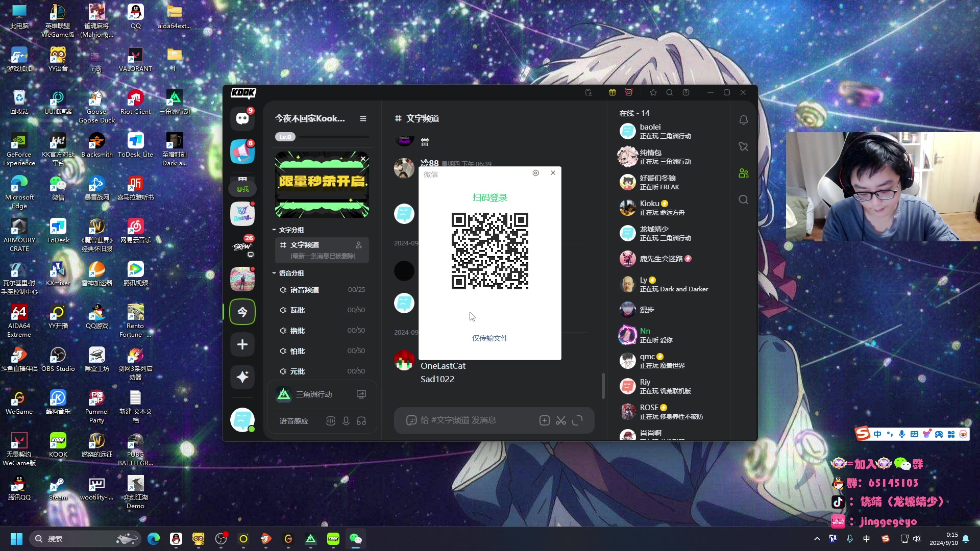Invite members icon on 文字频道 row
This screenshot has width=980, height=551.
click(x=359, y=245)
